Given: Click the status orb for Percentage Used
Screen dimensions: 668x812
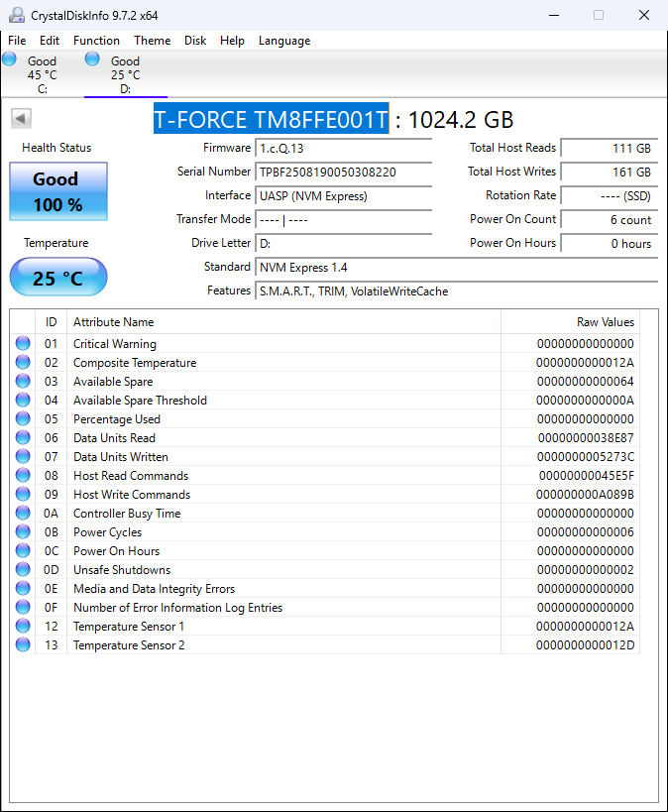Looking at the screenshot, I should click(23, 418).
